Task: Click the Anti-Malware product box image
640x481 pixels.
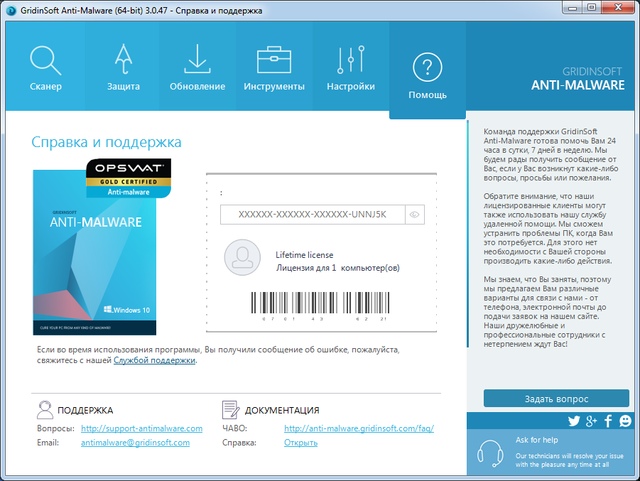Action: [x=94, y=252]
